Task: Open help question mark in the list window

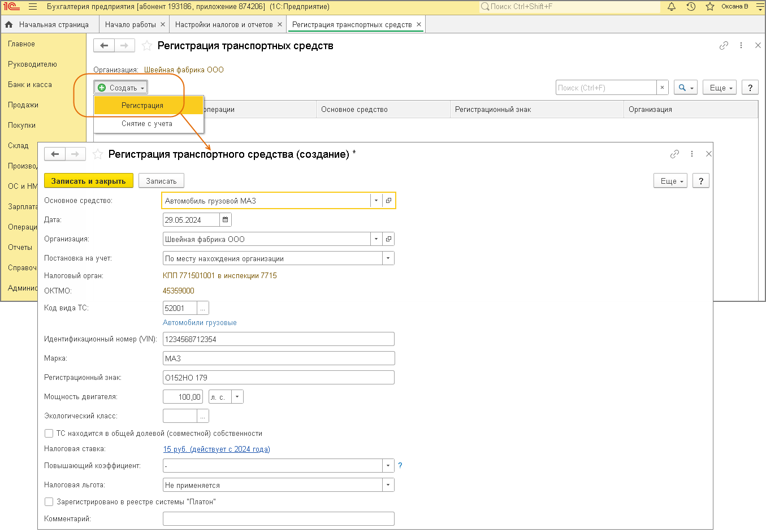Action: (x=750, y=88)
